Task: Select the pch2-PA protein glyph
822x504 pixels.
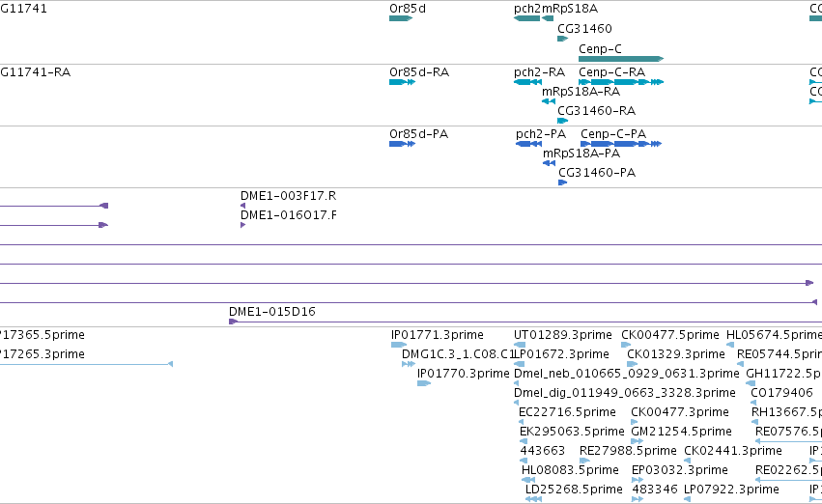Action: point(529,144)
